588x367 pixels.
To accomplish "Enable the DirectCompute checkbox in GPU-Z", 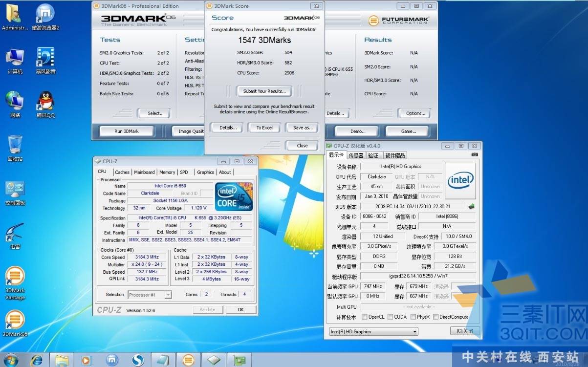I will pyautogui.click(x=436, y=317).
